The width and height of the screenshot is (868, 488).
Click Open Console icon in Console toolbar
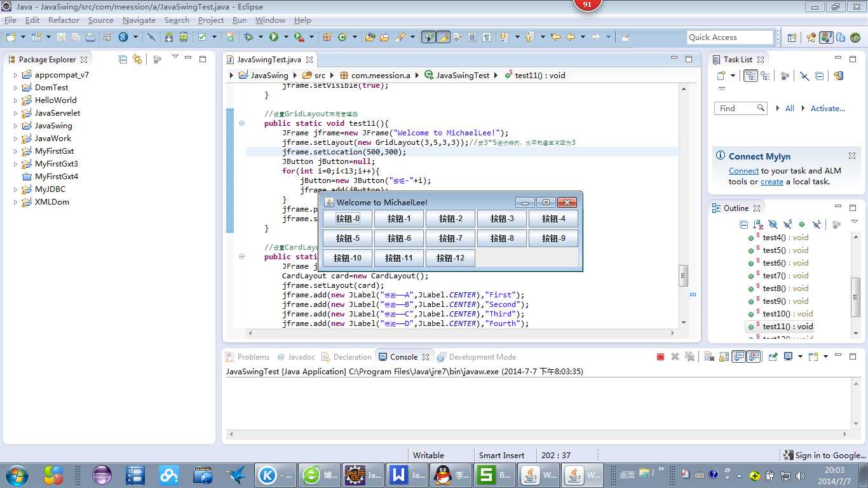[x=813, y=356]
